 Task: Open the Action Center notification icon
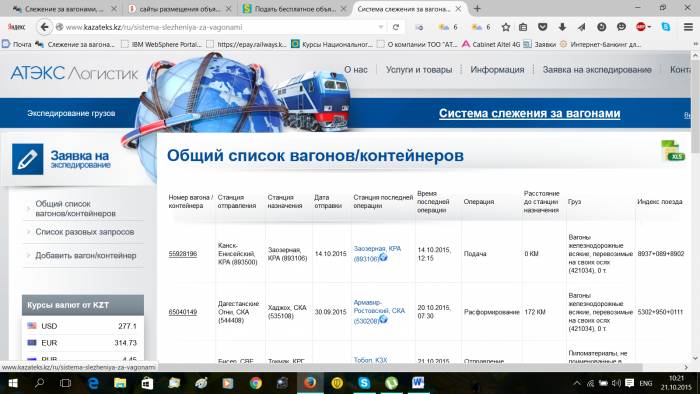point(629,383)
